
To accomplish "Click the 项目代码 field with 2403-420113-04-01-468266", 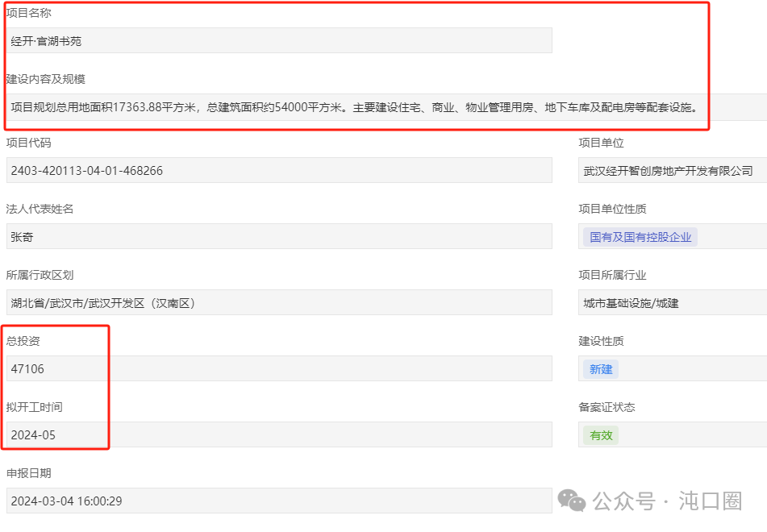I will coord(279,171).
